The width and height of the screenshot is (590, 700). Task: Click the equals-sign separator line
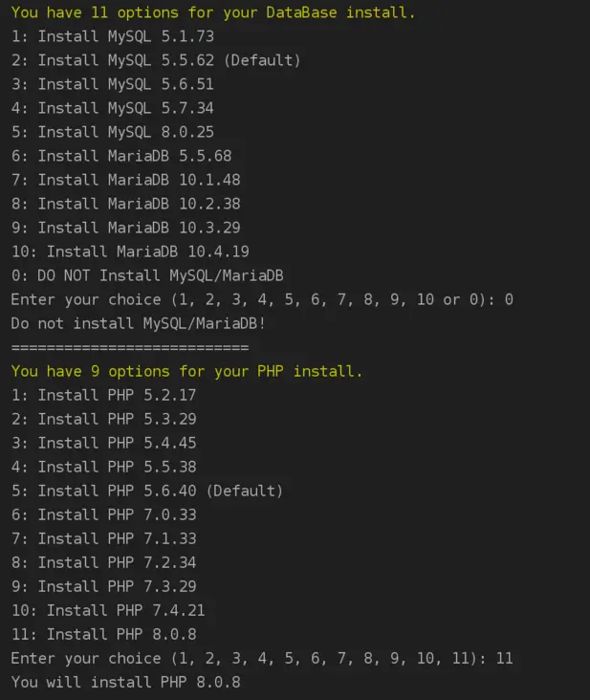pyautogui.click(x=130, y=347)
